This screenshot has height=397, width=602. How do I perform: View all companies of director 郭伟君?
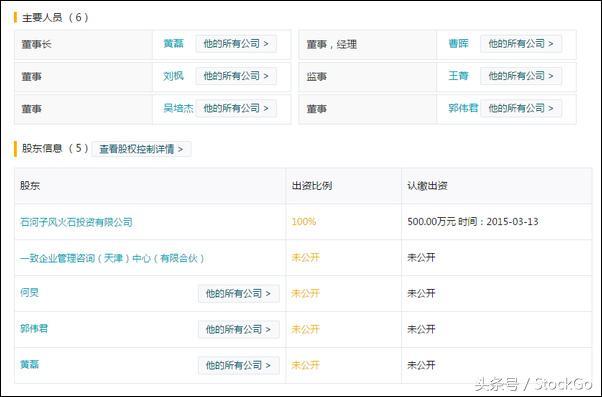coord(521,108)
